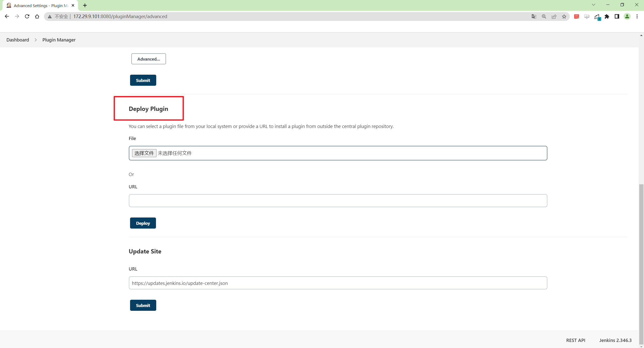
Task: Close the Advanced Settings tab
Action: click(73, 5)
